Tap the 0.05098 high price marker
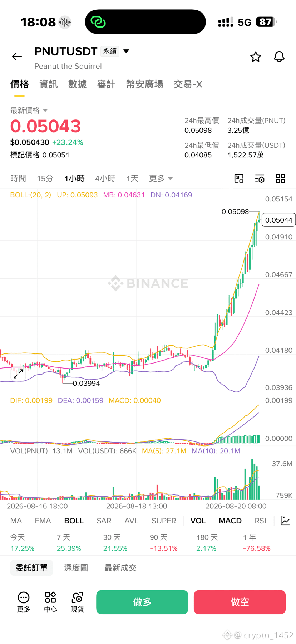This screenshot has height=644, width=296. point(235,211)
